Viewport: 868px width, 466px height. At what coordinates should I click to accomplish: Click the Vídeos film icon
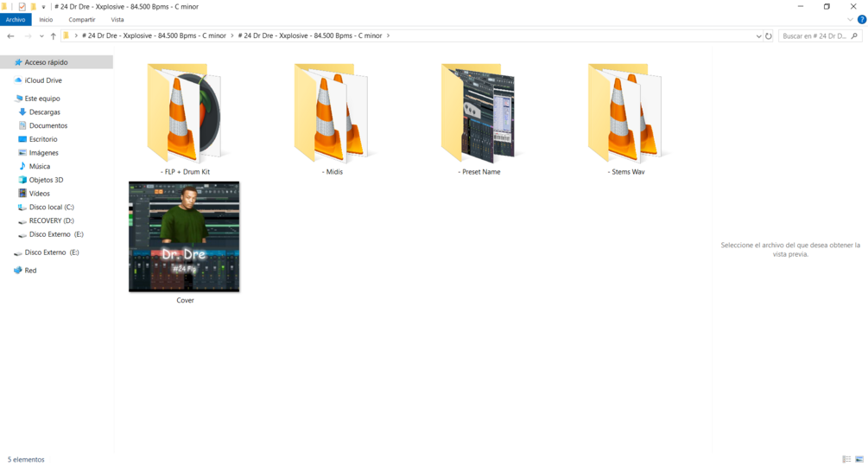coord(22,194)
